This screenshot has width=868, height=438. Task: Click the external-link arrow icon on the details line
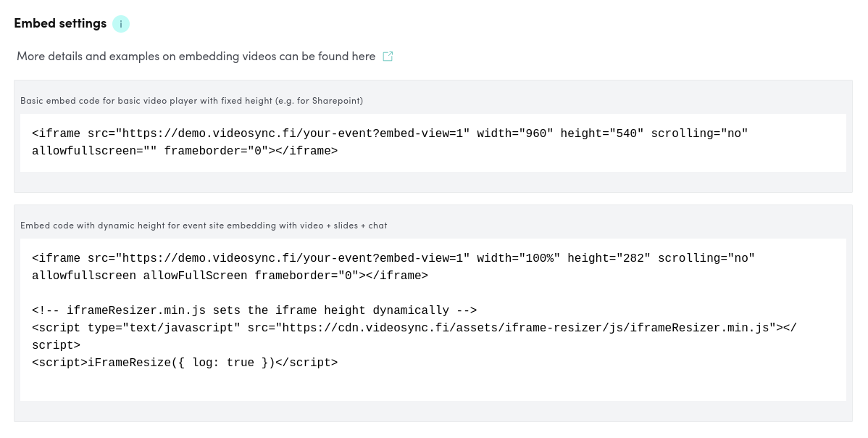pyautogui.click(x=388, y=56)
